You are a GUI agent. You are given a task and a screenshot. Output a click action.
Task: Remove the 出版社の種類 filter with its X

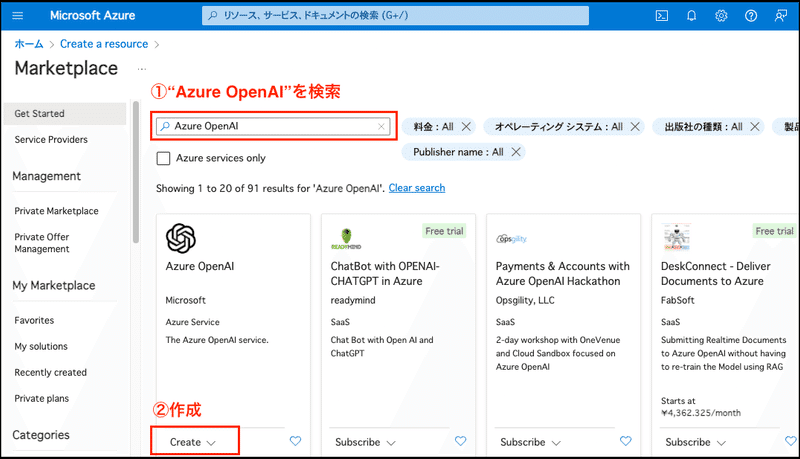pyautogui.click(x=755, y=126)
